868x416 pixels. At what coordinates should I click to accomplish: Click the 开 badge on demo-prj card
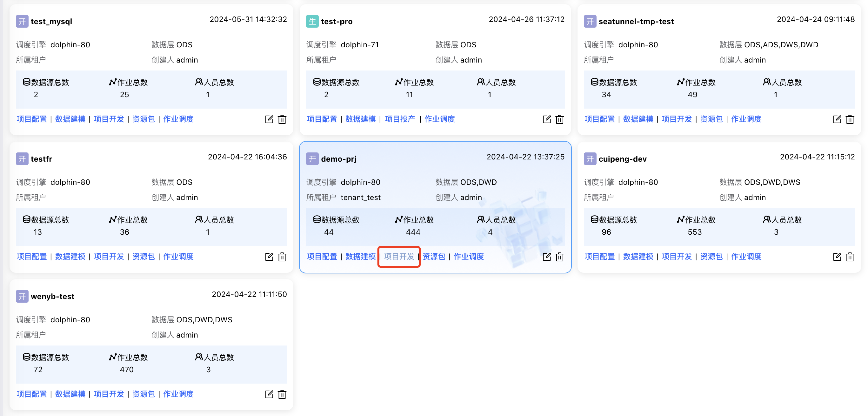312,158
